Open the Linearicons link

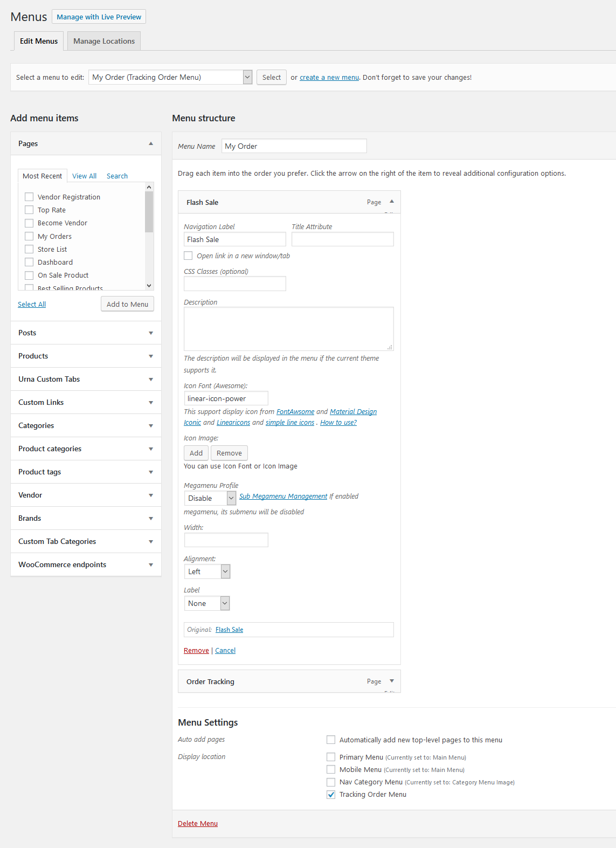pyautogui.click(x=233, y=422)
